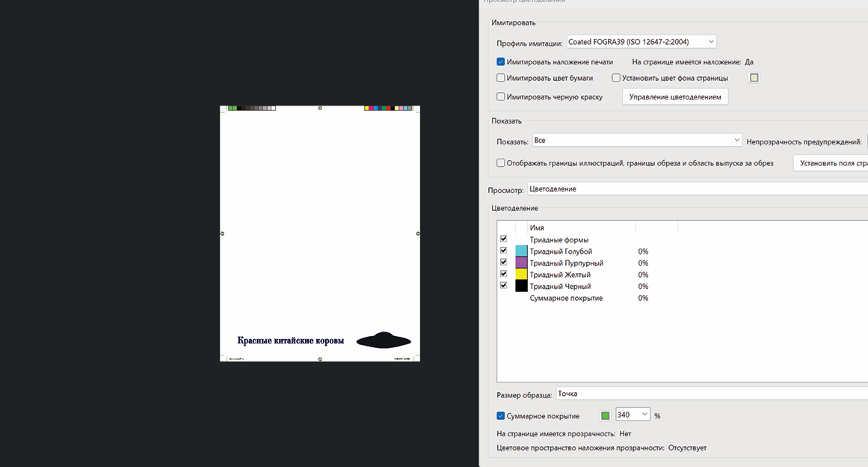This screenshot has width=868, height=467.
Task: Click Установить поля страницы button
Action: coord(831,163)
